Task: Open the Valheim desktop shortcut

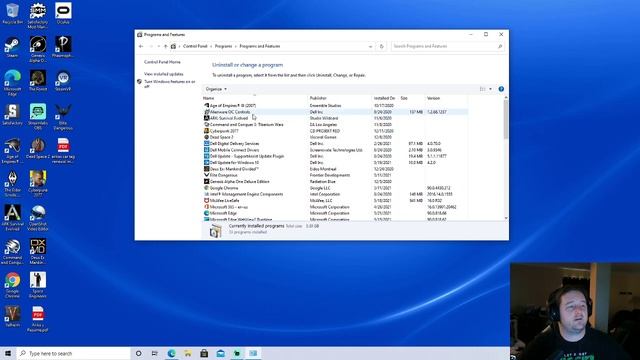Action: (x=12, y=317)
